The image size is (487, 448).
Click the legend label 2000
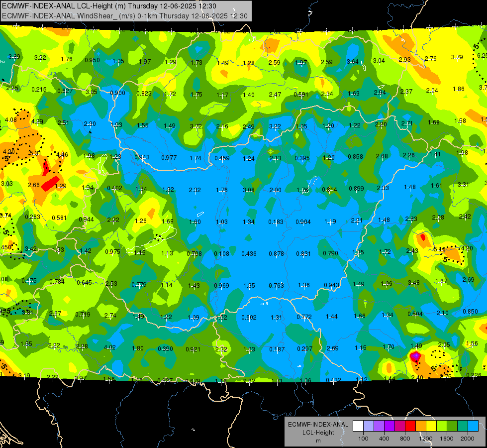468,439
